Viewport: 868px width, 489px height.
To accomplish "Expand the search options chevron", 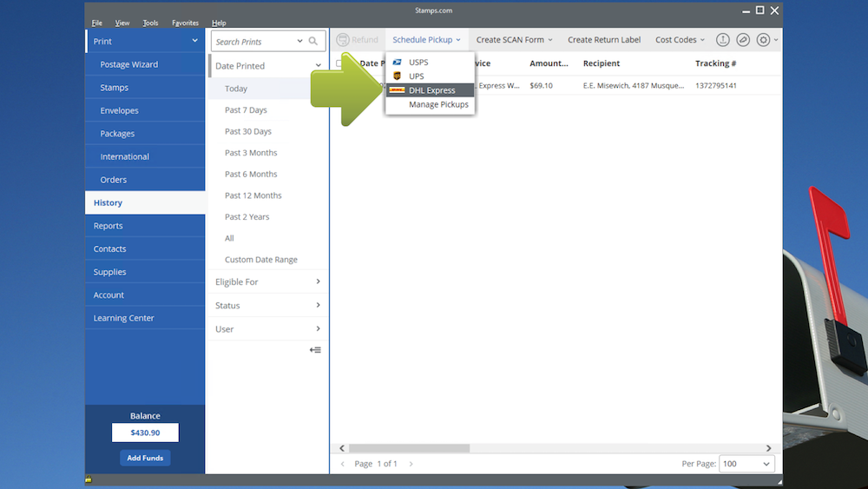I will tap(299, 42).
